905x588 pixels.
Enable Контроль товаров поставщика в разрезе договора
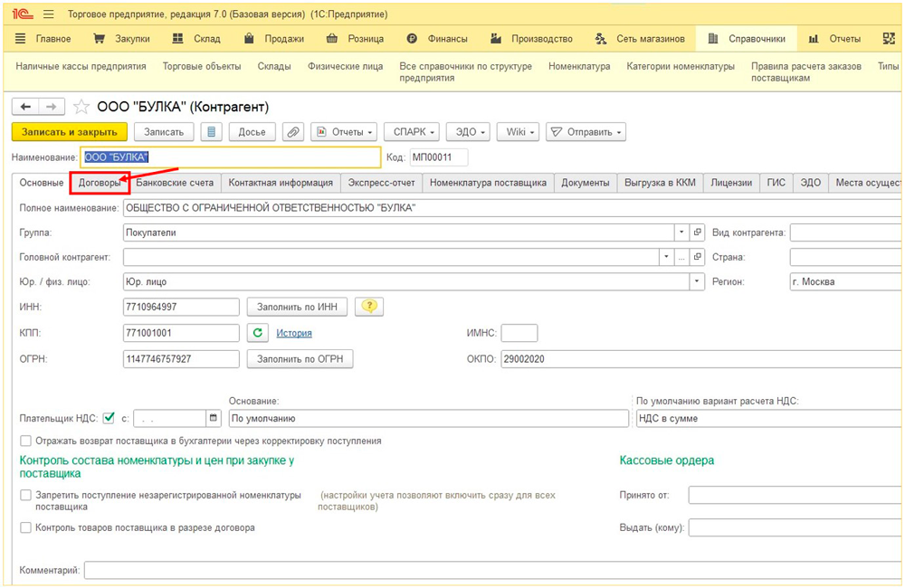click(x=25, y=527)
